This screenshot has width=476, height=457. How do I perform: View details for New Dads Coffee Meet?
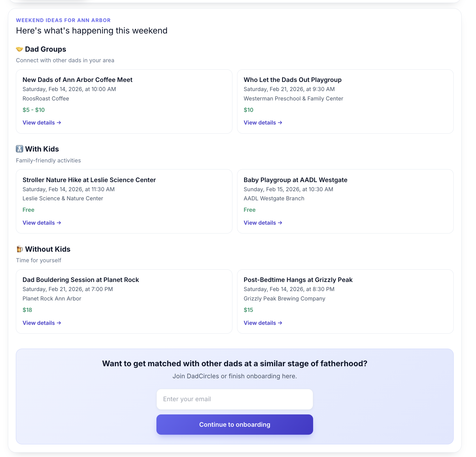click(42, 122)
